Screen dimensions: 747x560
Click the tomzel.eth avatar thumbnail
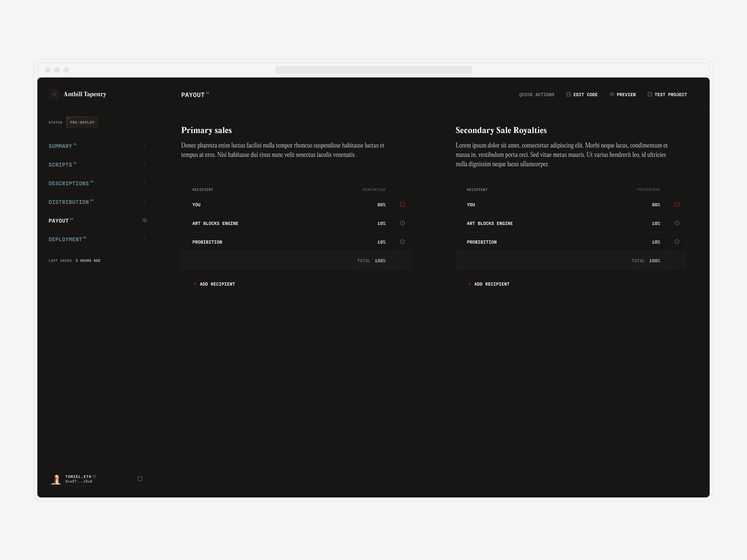tap(56, 479)
